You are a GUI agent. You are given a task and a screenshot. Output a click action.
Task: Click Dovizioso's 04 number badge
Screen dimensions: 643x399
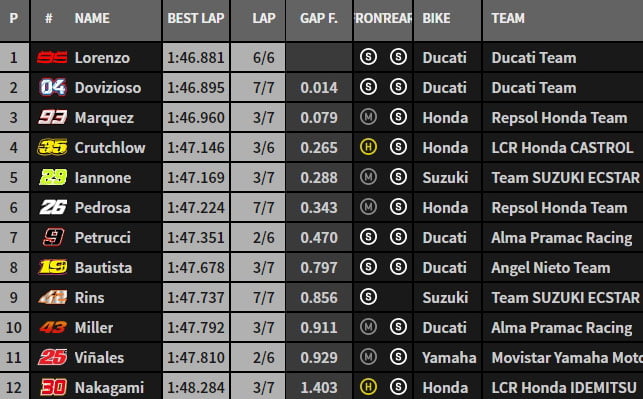pyautogui.click(x=52, y=87)
